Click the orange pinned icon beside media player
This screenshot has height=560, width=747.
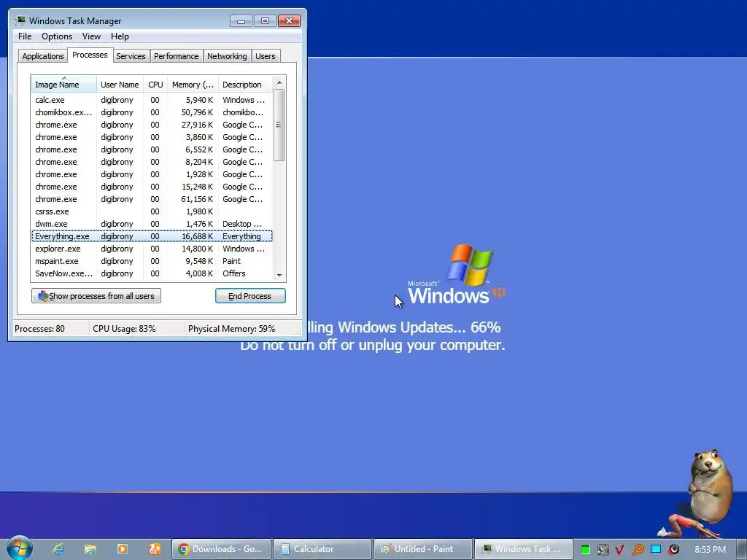click(155, 549)
